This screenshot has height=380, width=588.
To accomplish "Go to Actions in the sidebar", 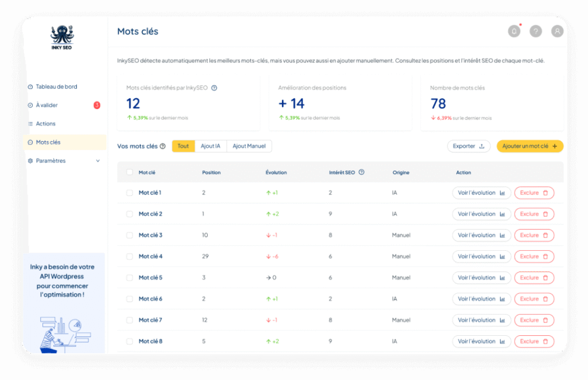I will pyautogui.click(x=45, y=123).
